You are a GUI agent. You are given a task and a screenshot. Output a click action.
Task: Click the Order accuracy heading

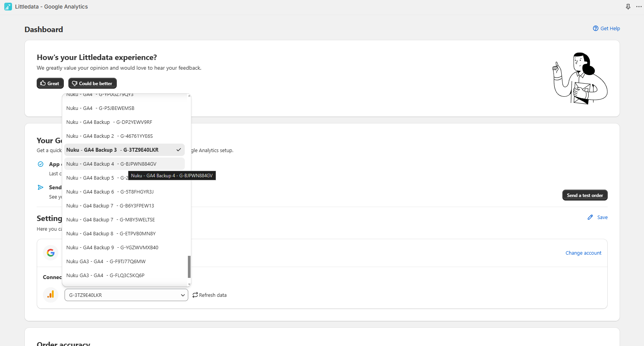coord(63,343)
